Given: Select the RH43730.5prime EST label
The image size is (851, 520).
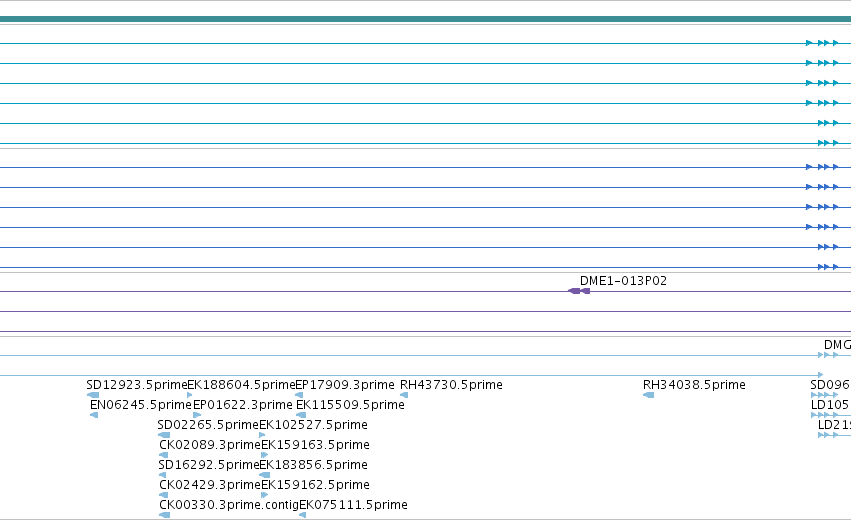Looking at the screenshot, I should coord(451,385).
